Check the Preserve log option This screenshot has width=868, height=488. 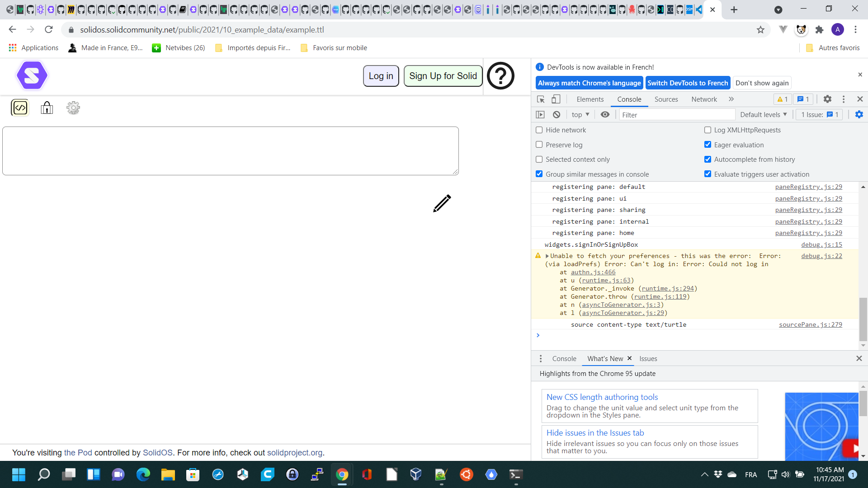click(539, 145)
